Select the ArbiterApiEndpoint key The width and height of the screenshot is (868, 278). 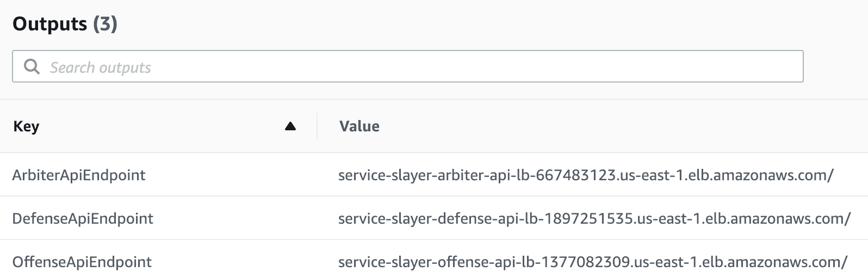coord(79,175)
